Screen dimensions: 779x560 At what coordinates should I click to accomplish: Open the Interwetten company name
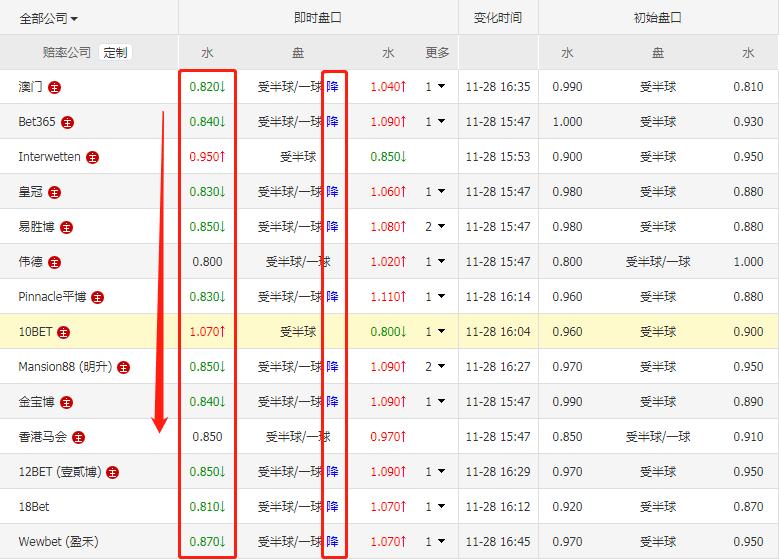(x=49, y=157)
